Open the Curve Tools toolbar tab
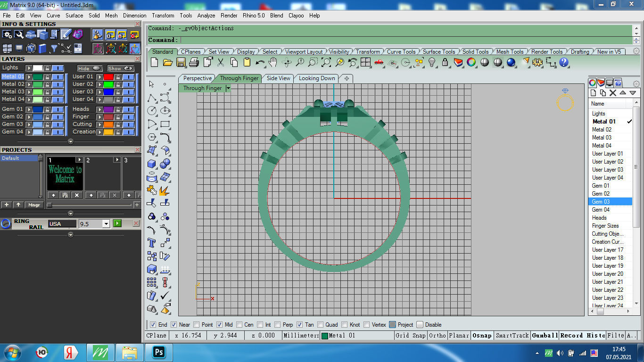This screenshot has height=362, width=644. pos(401,52)
